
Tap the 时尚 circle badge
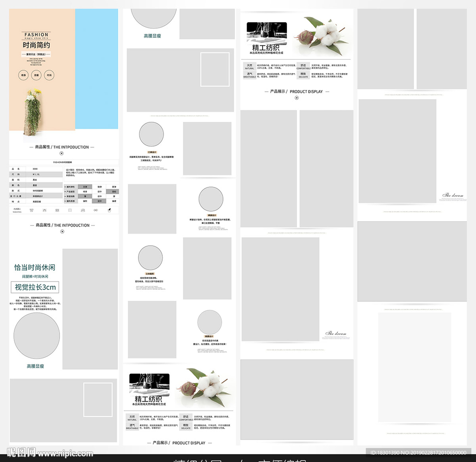pos(49,75)
